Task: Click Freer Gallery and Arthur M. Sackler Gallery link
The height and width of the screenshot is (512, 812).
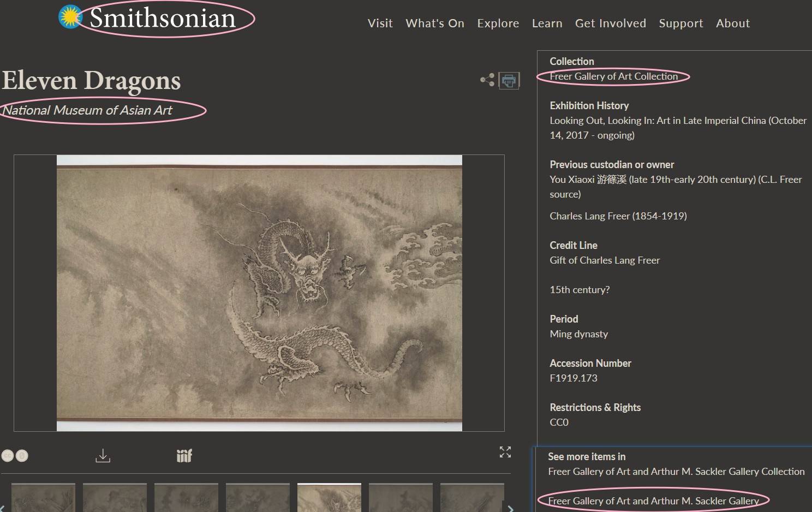Action: (653, 501)
